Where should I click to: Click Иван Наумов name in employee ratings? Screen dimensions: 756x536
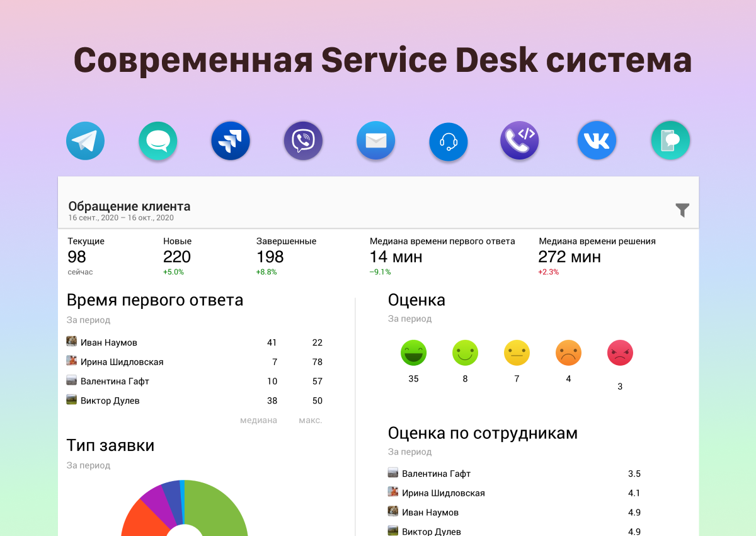tap(430, 513)
